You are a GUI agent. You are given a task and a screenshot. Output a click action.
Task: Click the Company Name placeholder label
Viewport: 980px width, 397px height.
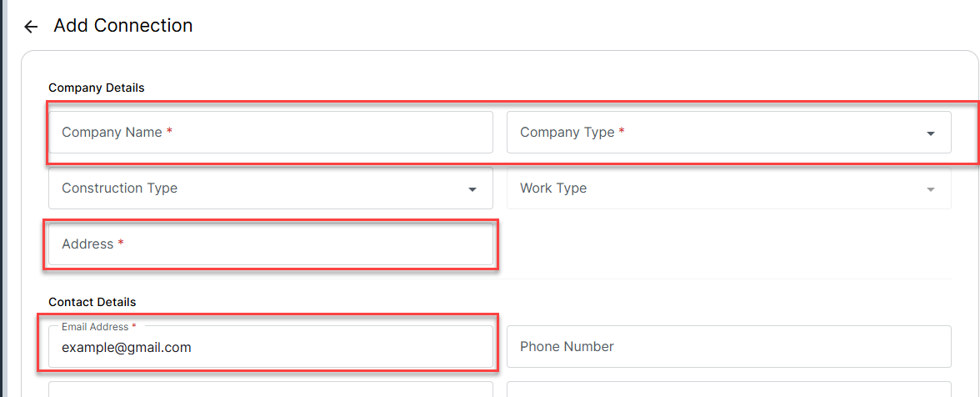[112, 133]
